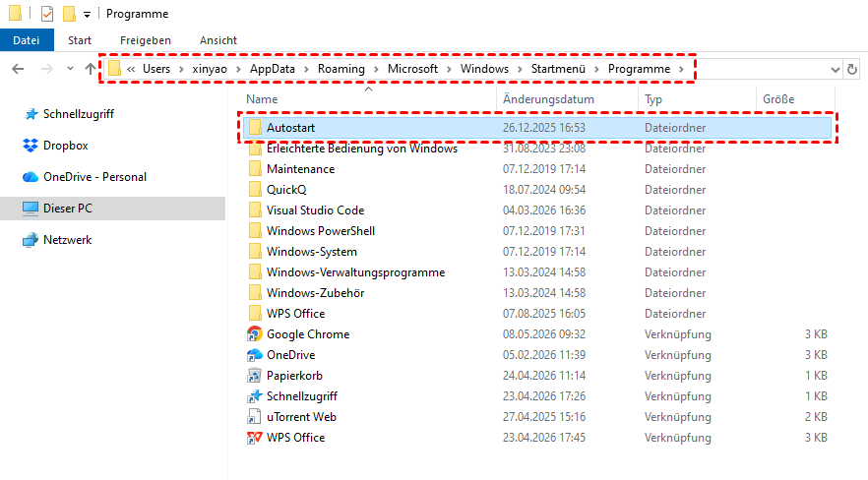Open the quick access toolbar dropdown arrow

coord(87,15)
